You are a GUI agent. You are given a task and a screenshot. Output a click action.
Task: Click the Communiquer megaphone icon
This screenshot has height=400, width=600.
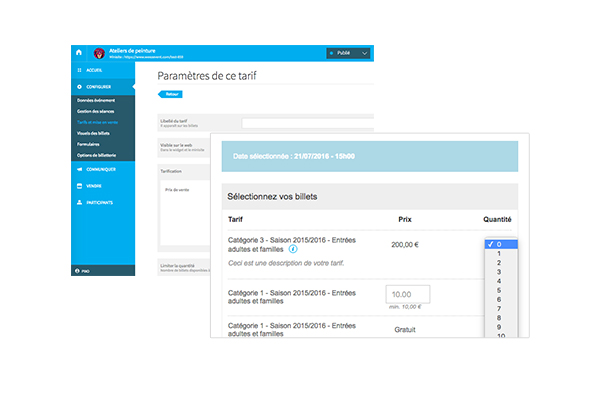80,169
